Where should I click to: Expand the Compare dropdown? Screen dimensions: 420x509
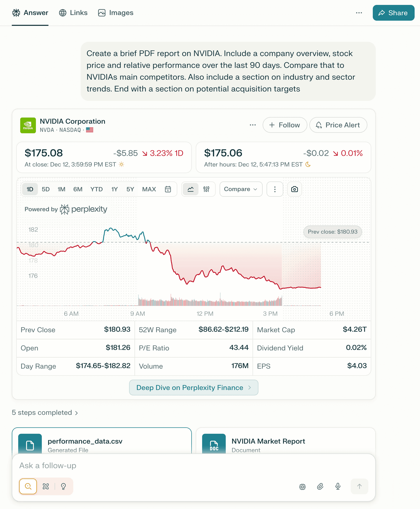coord(241,189)
